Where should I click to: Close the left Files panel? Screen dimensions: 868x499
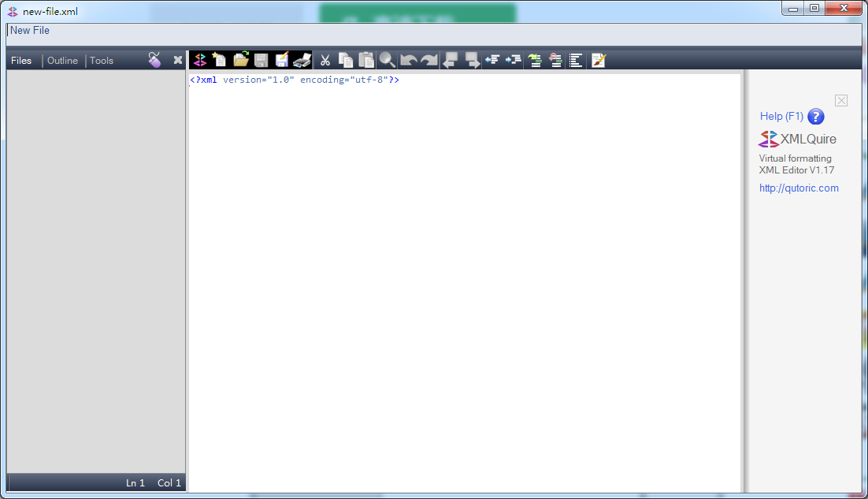click(x=178, y=60)
